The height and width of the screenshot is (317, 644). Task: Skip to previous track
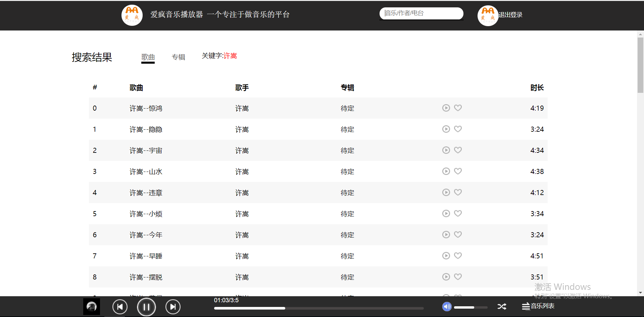click(x=120, y=307)
